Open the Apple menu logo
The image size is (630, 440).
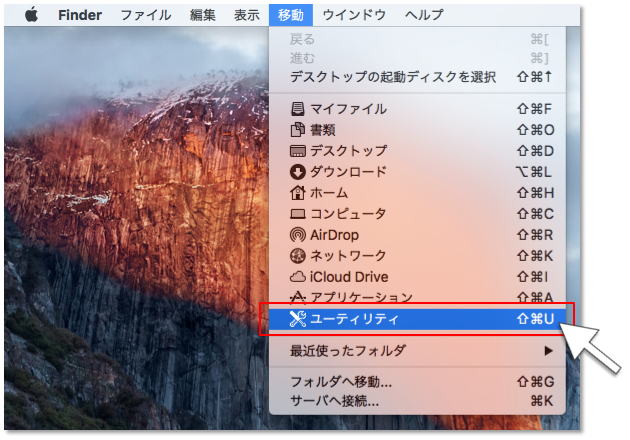[x=31, y=15]
